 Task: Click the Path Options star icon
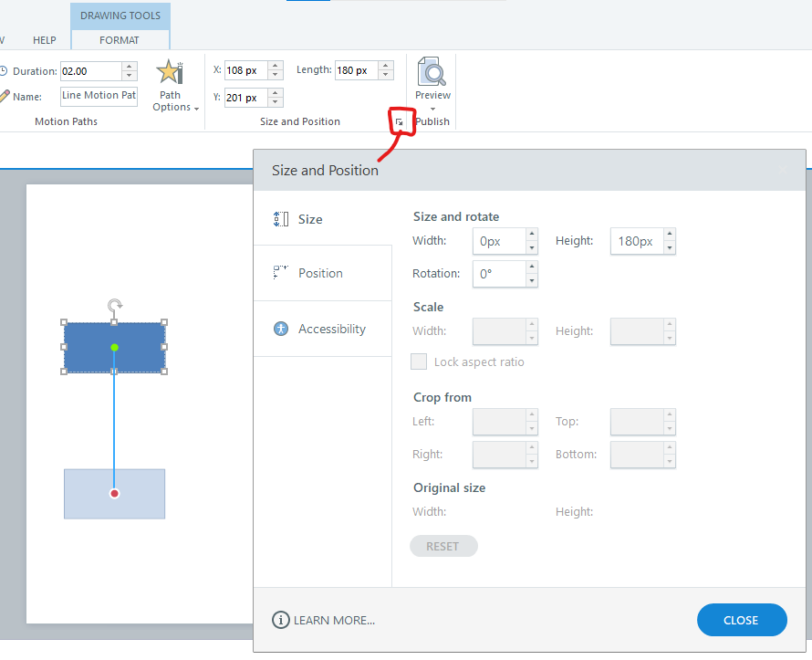170,72
